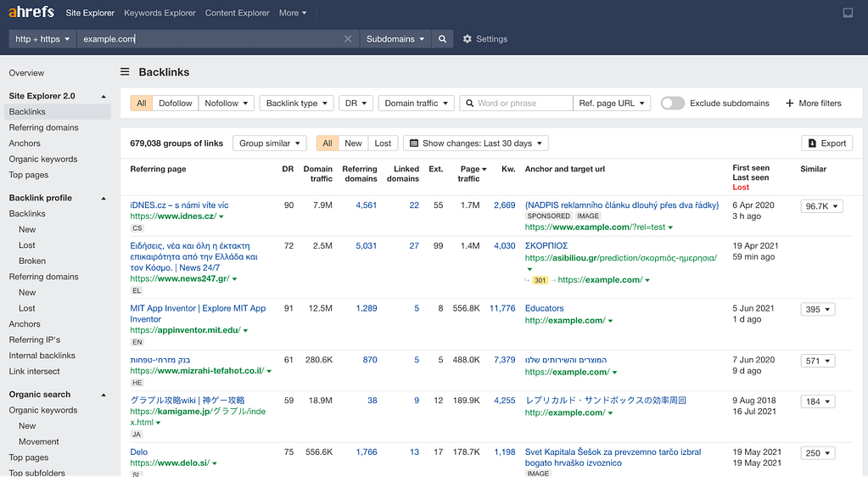Go to Keywords Explorer tab

(x=160, y=13)
